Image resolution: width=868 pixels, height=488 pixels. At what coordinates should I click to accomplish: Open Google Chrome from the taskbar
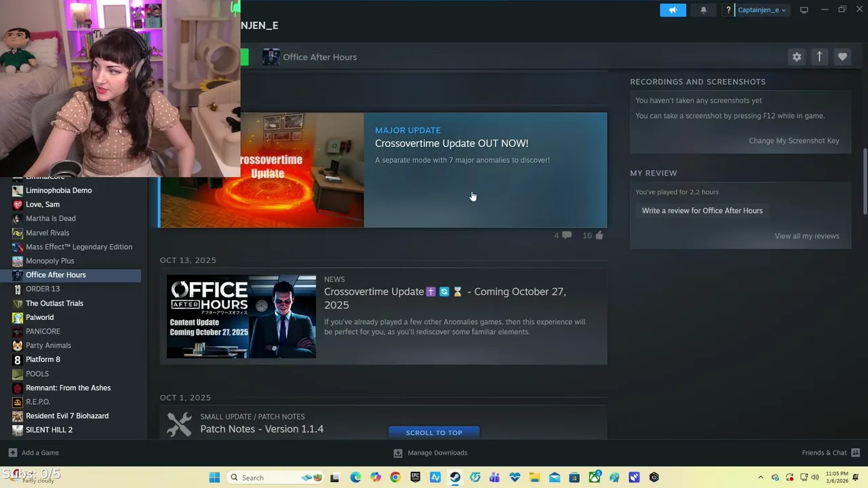point(395,477)
